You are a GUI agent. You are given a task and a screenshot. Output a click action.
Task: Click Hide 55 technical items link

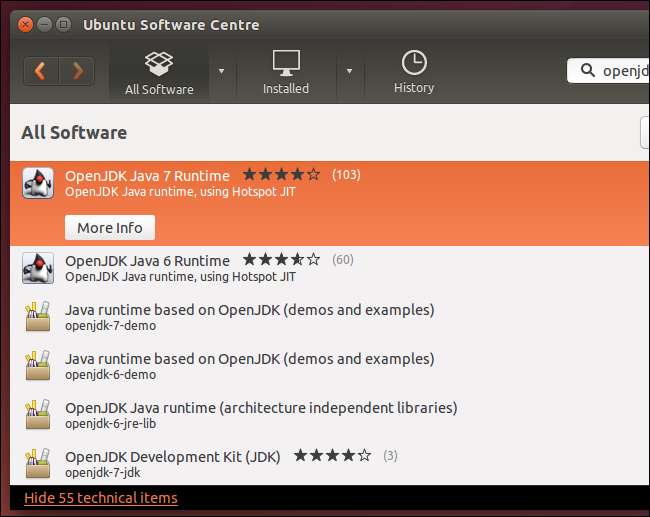[x=101, y=498]
